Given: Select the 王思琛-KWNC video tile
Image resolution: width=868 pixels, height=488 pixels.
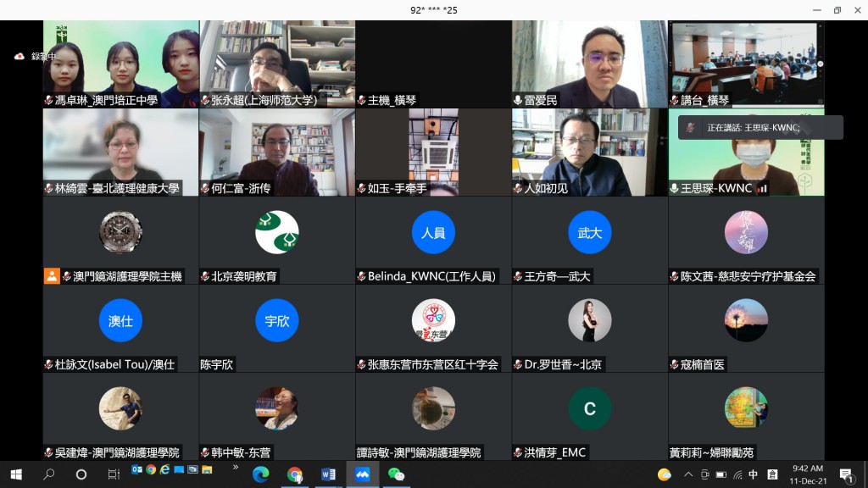Looking at the screenshot, I should [746, 152].
